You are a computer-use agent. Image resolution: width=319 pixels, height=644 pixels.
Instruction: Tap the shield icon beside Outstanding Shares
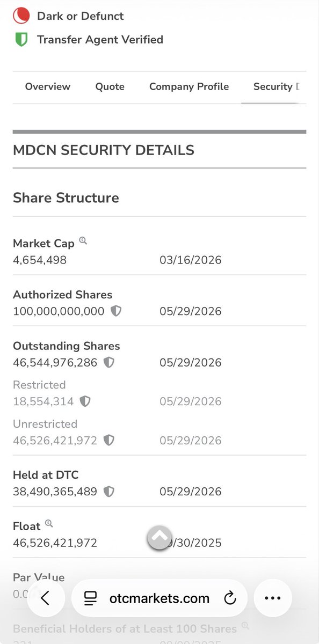coord(109,362)
